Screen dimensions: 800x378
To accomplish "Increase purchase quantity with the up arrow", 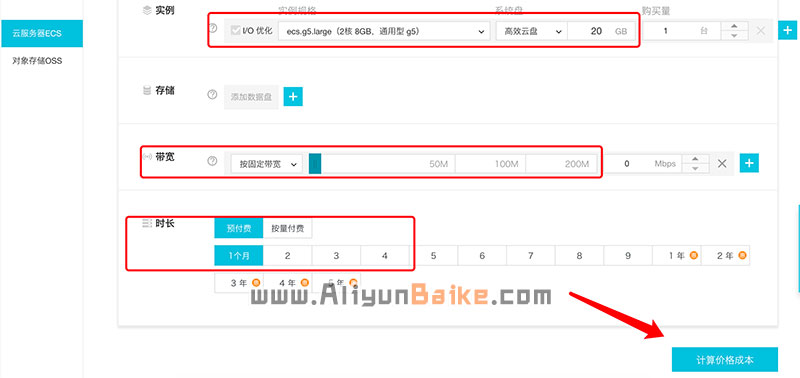I will tap(734, 26).
